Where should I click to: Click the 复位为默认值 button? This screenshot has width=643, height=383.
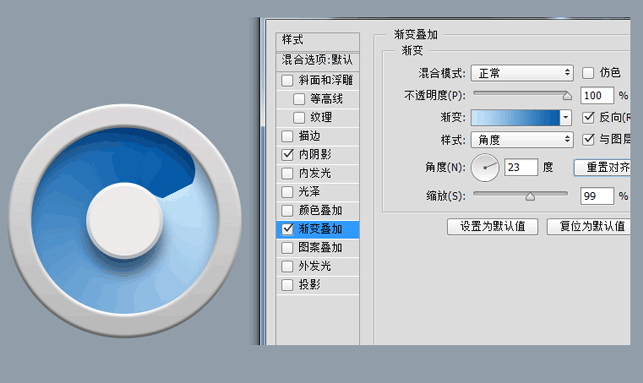pyautogui.click(x=589, y=226)
